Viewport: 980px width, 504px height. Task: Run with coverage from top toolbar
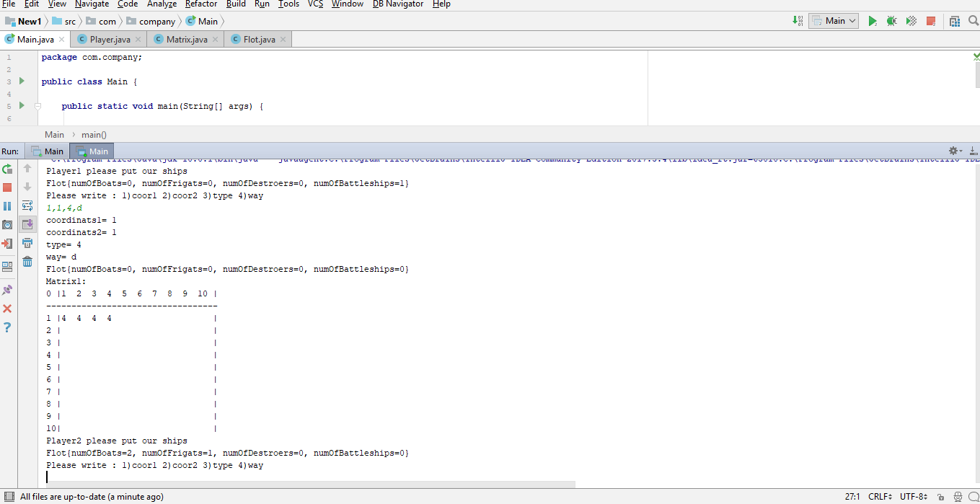pyautogui.click(x=911, y=21)
